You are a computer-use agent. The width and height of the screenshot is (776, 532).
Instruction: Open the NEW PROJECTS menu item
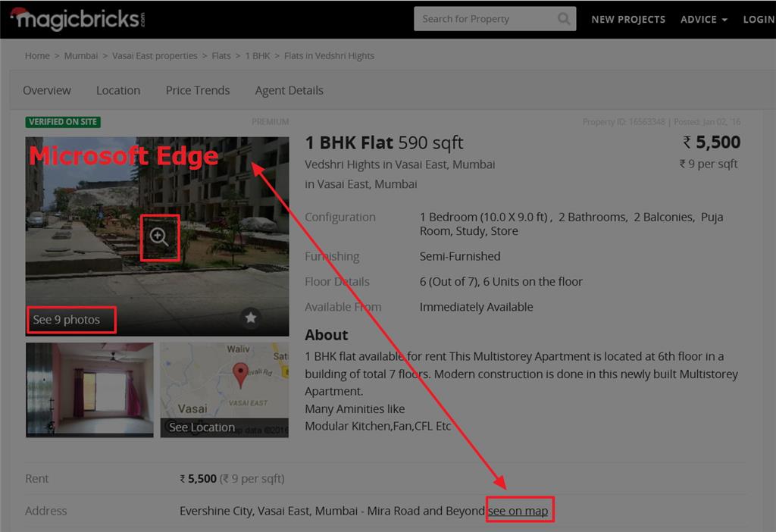click(628, 19)
